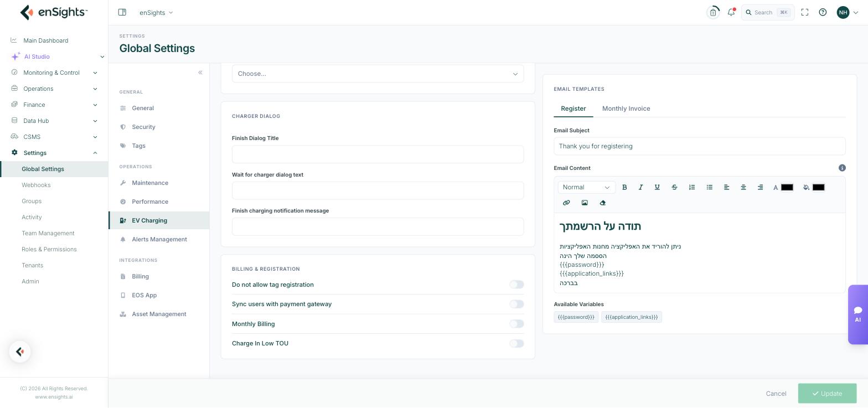Expand Monitoring & Control menu

click(x=54, y=73)
